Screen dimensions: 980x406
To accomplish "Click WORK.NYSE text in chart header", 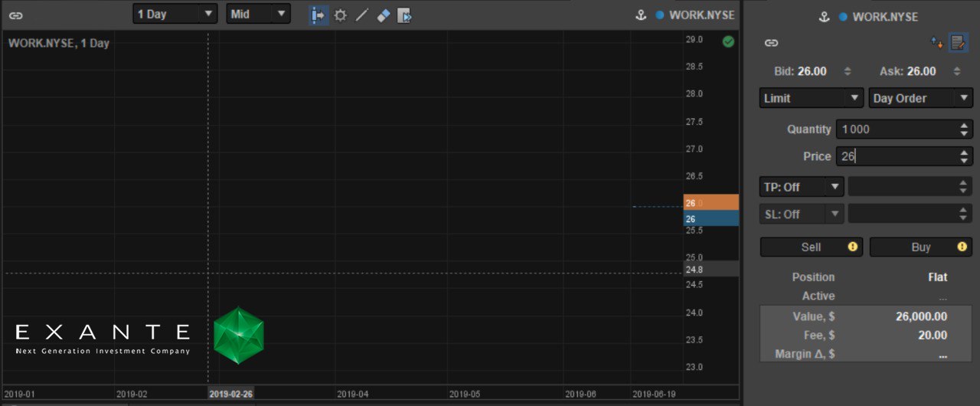I will coord(702,15).
